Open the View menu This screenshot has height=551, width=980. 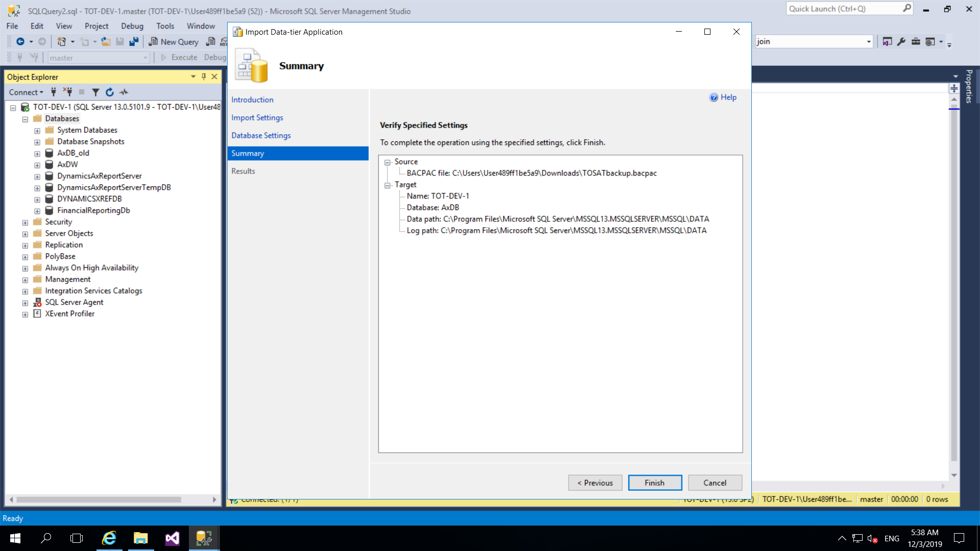pos(64,26)
